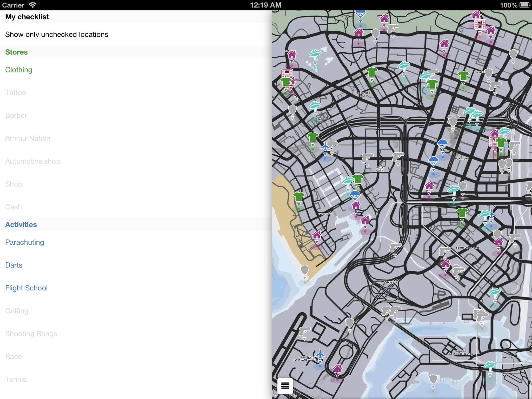Toggle the Clothing store filter

tap(136, 70)
